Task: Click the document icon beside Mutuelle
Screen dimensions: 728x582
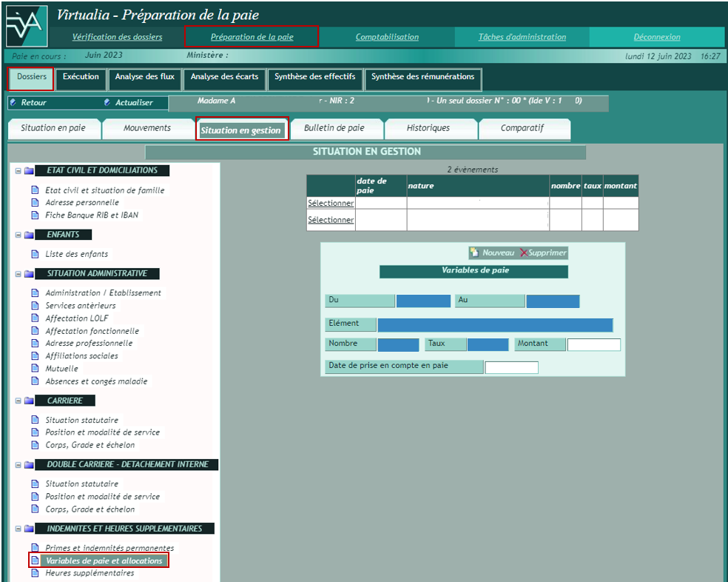Action: [35, 369]
